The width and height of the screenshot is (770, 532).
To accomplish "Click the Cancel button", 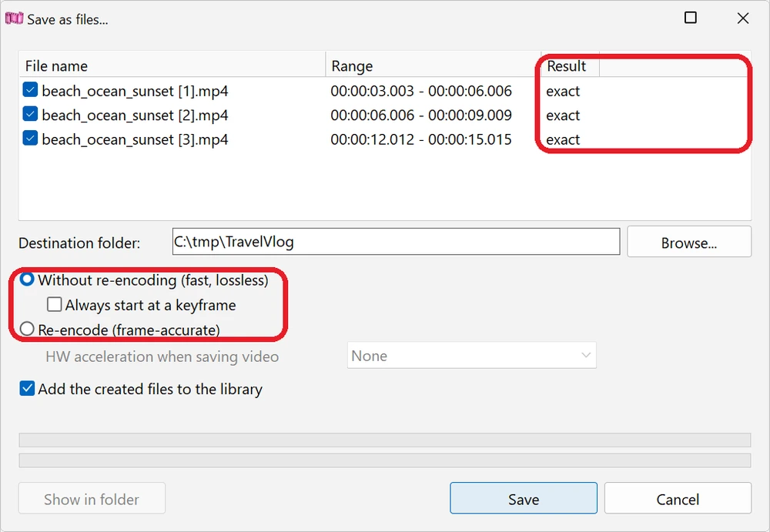I will tap(678, 499).
